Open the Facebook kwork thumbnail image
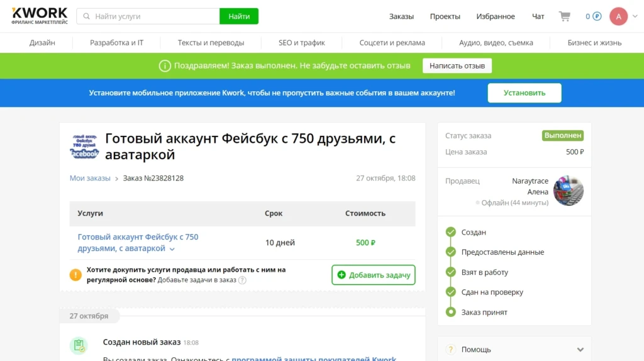This screenshot has width=644, height=361. (84, 147)
